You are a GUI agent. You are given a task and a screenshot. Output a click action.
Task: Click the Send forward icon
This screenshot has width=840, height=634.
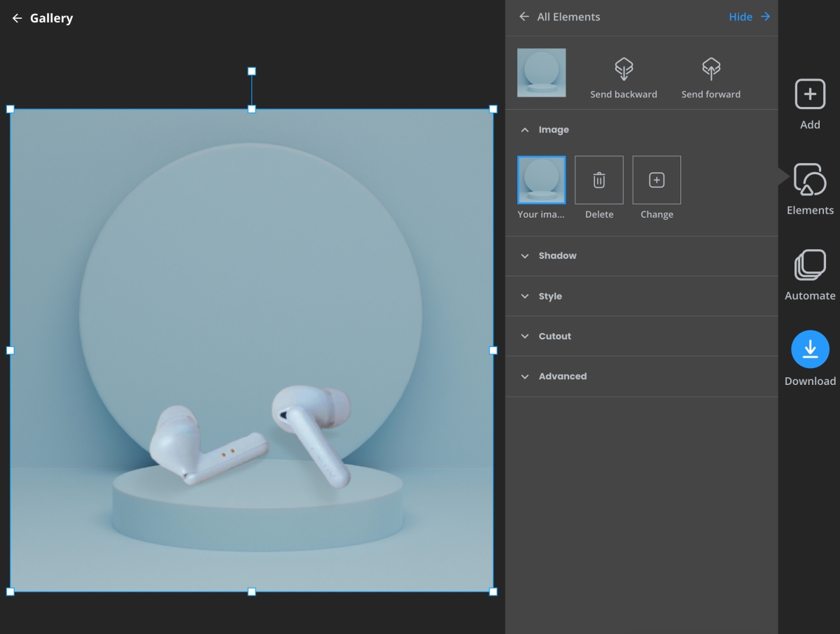pyautogui.click(x=710, y=69)
